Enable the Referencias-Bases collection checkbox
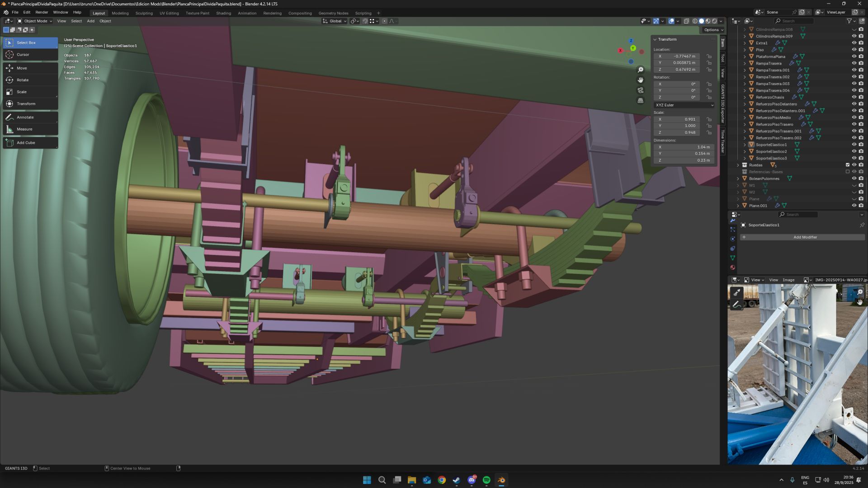868x488 pixels. tap(848, 172)
